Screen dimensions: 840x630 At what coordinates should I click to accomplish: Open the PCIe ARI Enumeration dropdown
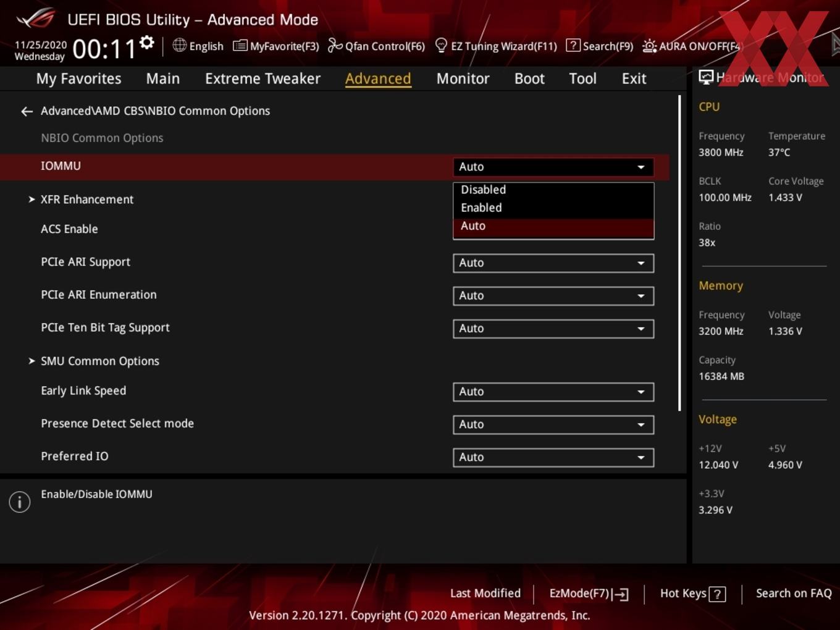[553, 296]
